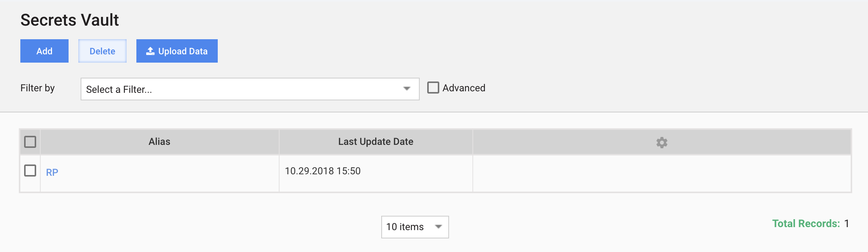Open the RP alias link
Image resolution: width=868 pixels, height=252 pixels.
(52, 172)
